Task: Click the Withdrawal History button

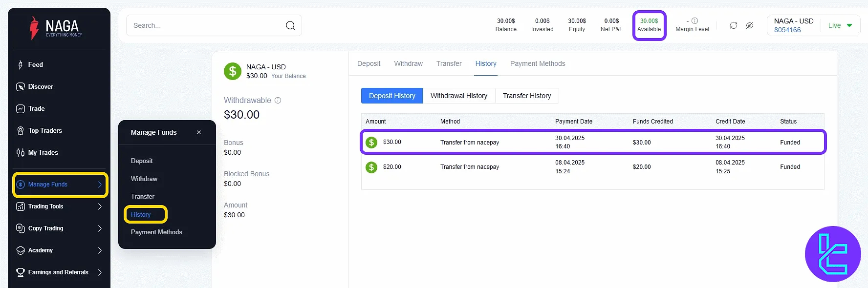Action: [459, 96]
